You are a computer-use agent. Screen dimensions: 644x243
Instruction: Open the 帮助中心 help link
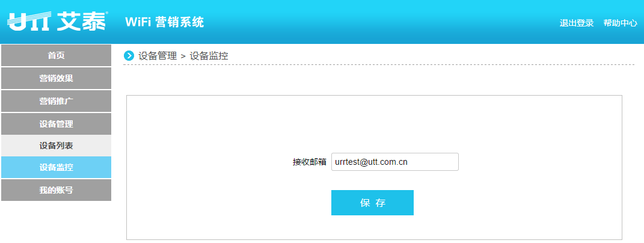pyautogui.click(x=620, y=23)
